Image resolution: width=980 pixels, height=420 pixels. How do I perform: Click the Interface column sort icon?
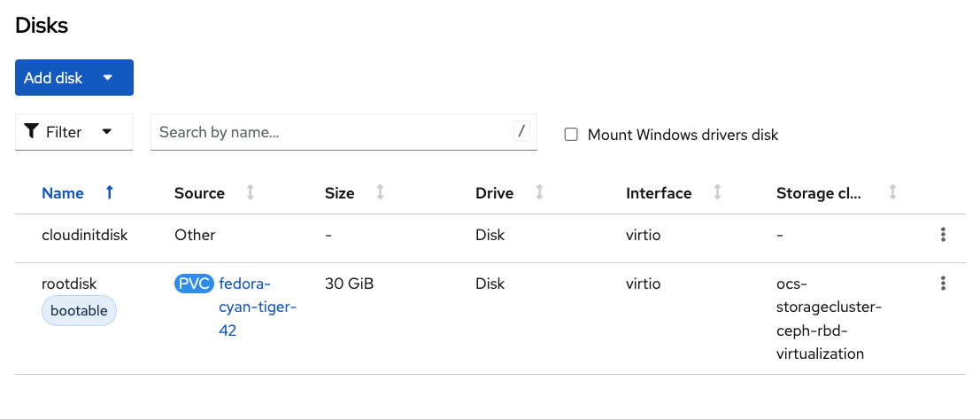pyautogui.click(x=717, y=192)
